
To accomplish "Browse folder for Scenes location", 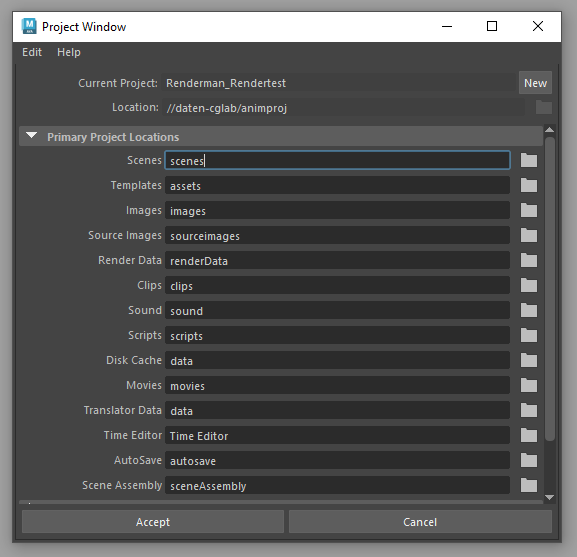I will pyautogui.click(x=529, y=160).
